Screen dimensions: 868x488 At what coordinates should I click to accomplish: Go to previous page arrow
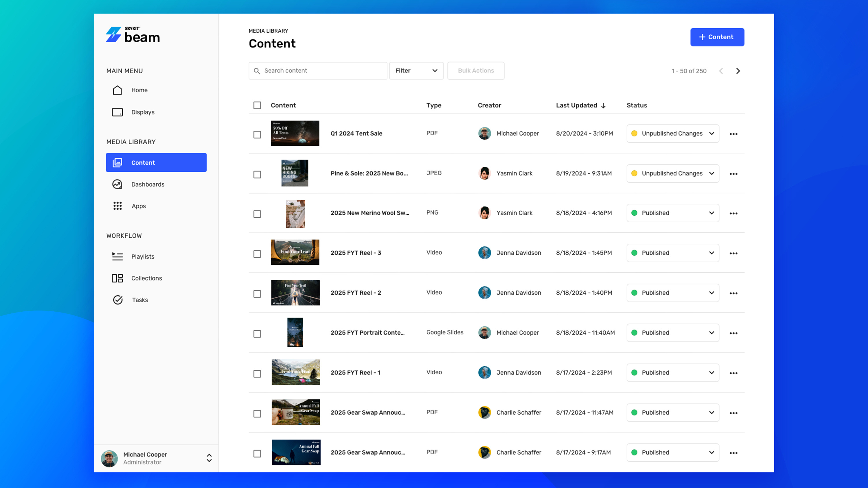pyautogui.click(x=721, y=71)
